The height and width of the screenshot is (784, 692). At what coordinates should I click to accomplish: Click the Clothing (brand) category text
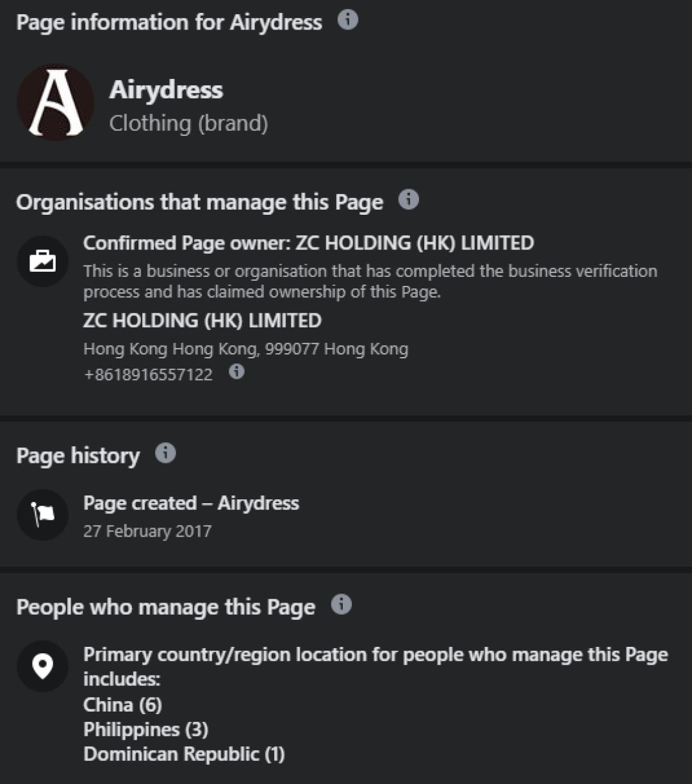[x=188, y=123]
